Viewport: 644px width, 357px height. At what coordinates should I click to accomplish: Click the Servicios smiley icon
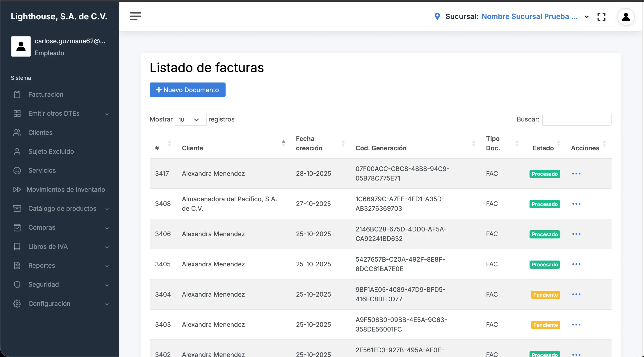coord(17,171)
